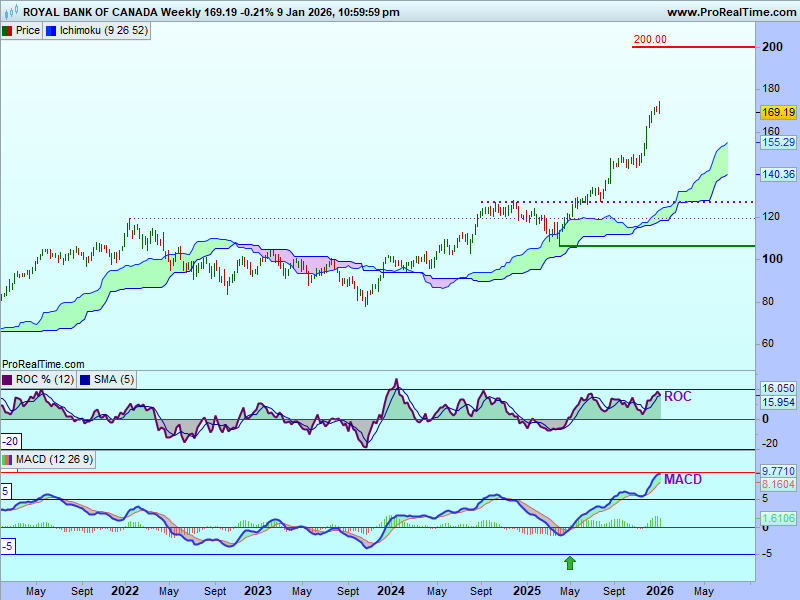This screenshot has height=600, width=800.
Task: Click the 140.36 Ichimoku value tag
Action: (778, 174)
